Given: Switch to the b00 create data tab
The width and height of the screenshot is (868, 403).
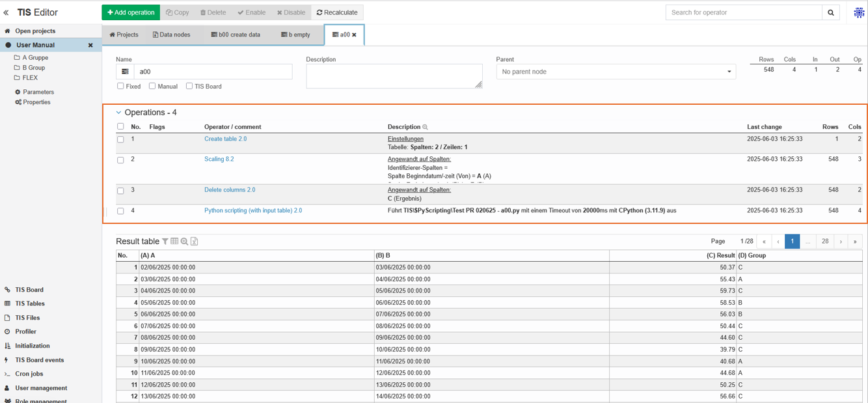Looking at the screenshot, I should pyautogui.click(x=236, y=35).
